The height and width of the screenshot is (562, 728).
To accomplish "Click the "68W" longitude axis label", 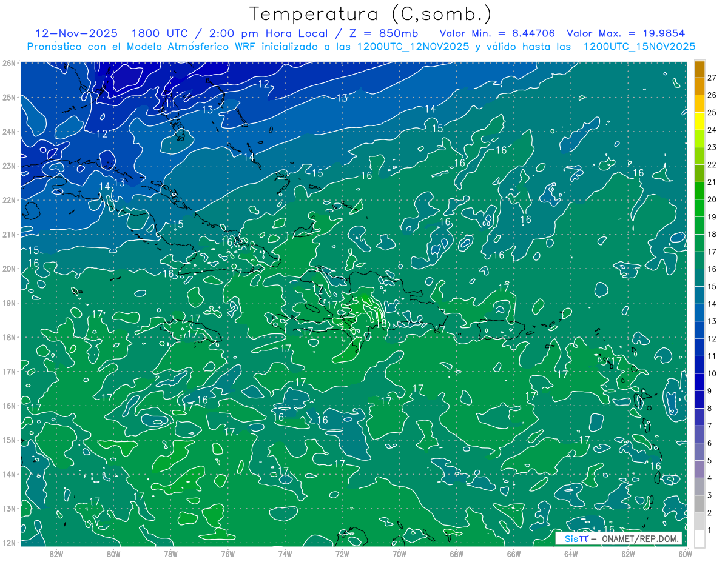I will coord(457,554).
